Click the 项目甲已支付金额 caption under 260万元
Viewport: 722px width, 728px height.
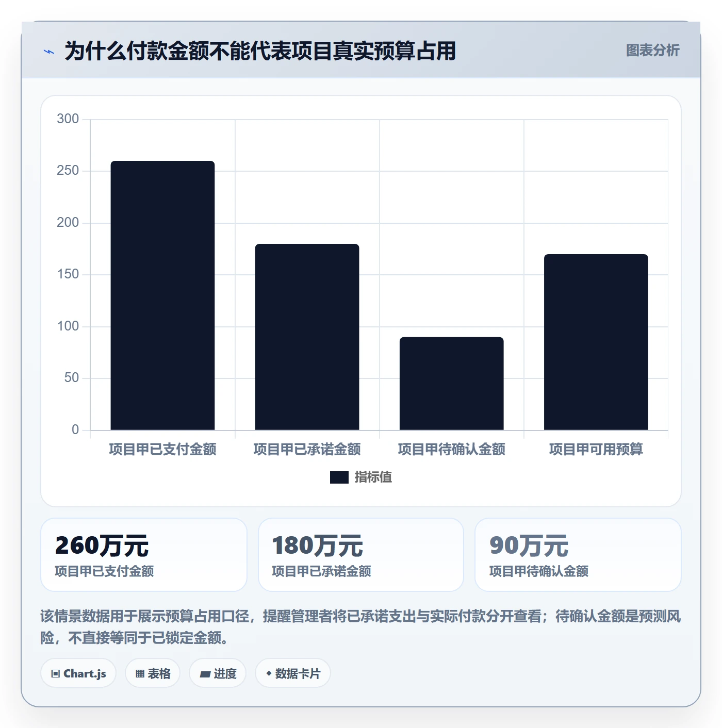[104, 571]
